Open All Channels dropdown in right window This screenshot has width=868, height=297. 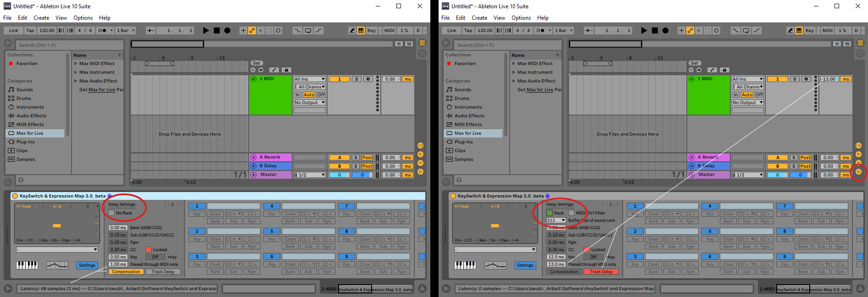pyautogui.click(x=748, y=87)
